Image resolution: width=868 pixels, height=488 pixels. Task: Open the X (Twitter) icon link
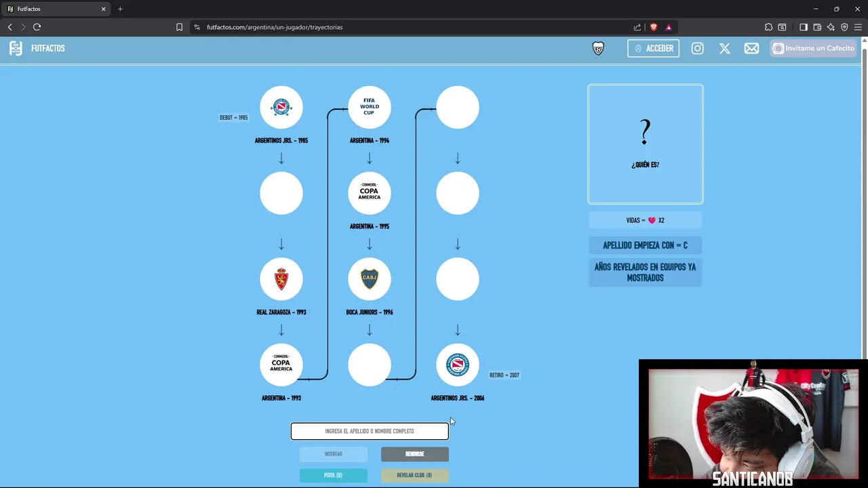724,48
